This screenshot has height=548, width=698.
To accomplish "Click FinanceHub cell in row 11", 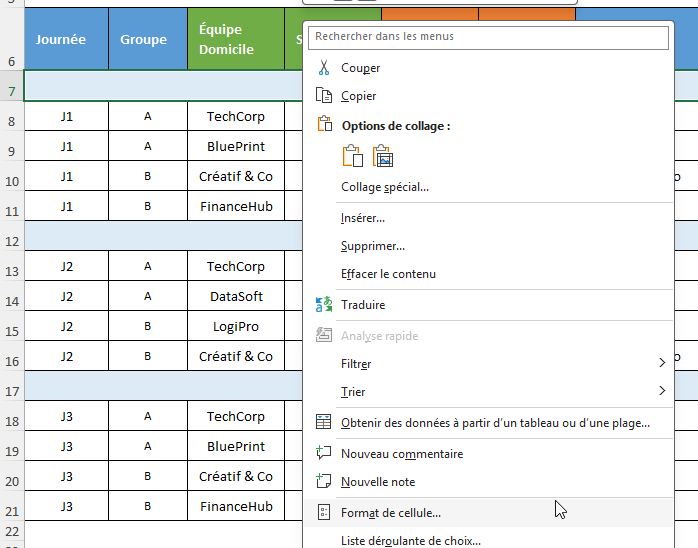I will [x=236, y=206].
